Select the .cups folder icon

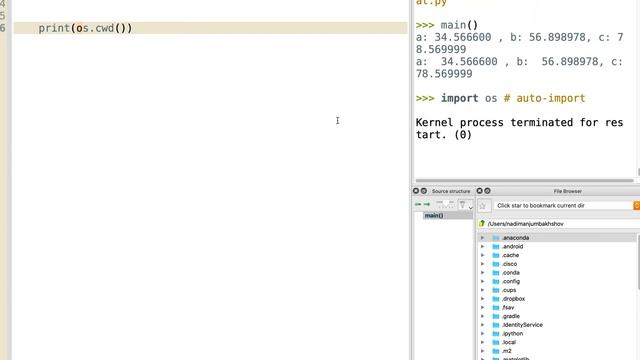click(496, 290)
